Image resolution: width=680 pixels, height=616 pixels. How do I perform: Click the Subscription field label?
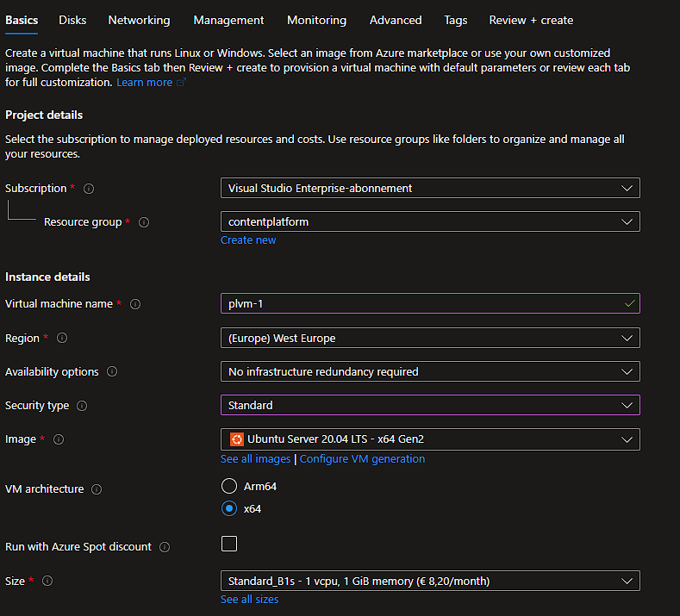[36, 189]
